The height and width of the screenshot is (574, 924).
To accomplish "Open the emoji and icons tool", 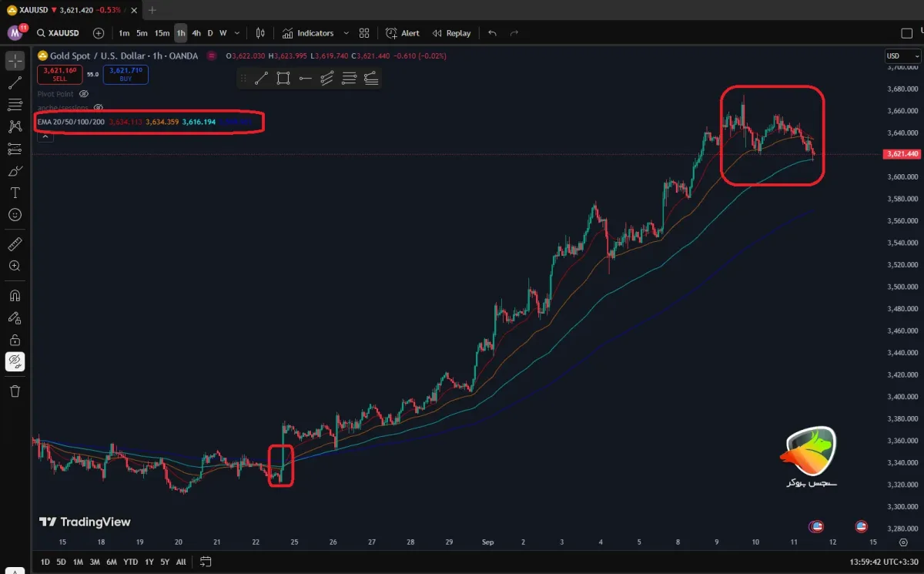I will pos(15,215).
